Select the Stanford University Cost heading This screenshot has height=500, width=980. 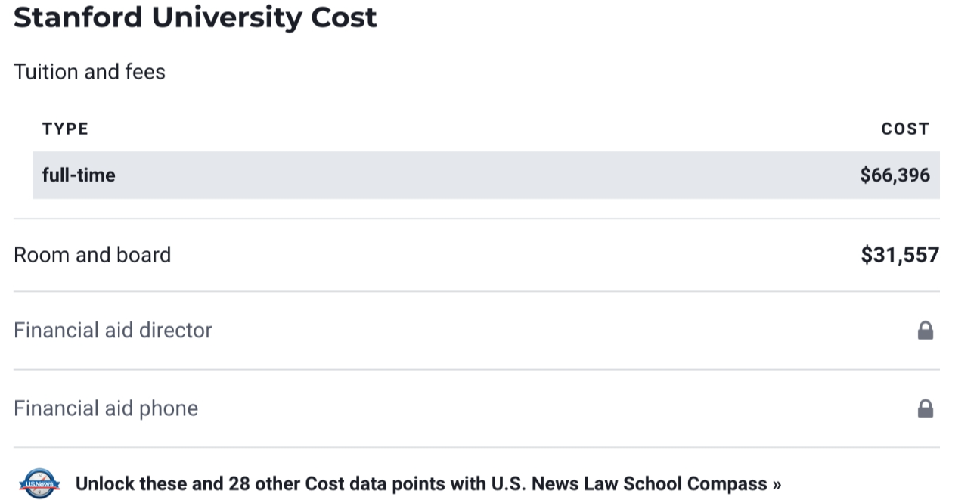pos(195,17)
